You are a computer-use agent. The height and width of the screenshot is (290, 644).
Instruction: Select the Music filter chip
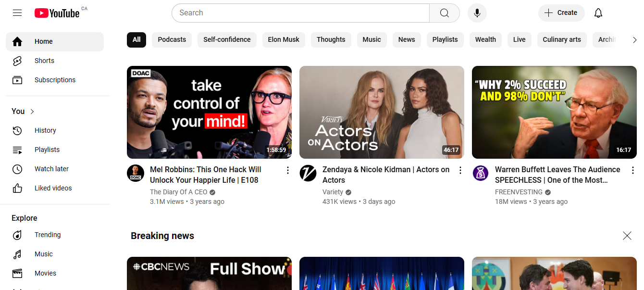click(372, 40)
